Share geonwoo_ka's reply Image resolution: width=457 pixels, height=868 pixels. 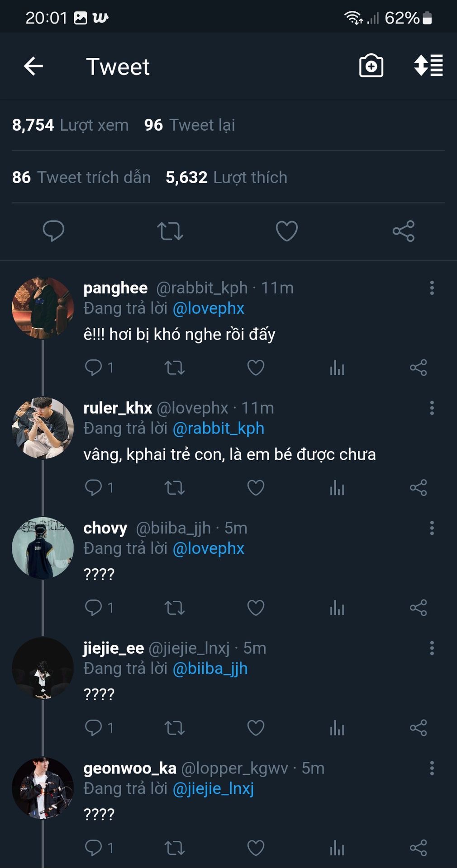(418, 848)
